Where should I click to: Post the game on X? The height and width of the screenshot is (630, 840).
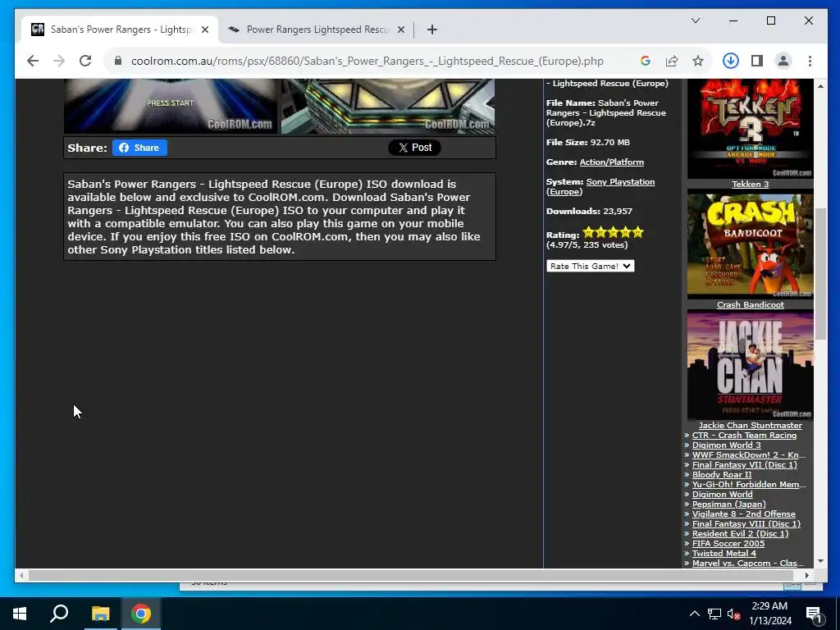tap(414, 148)
